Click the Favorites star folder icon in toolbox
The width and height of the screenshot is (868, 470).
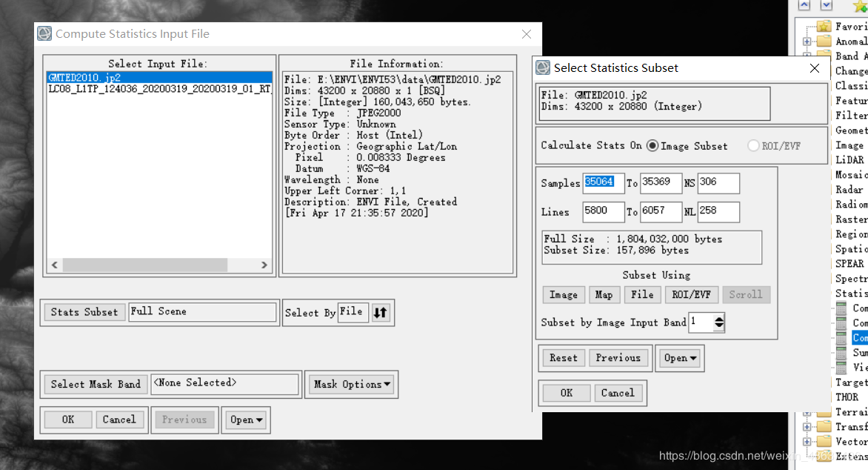[x=824, y=26]
